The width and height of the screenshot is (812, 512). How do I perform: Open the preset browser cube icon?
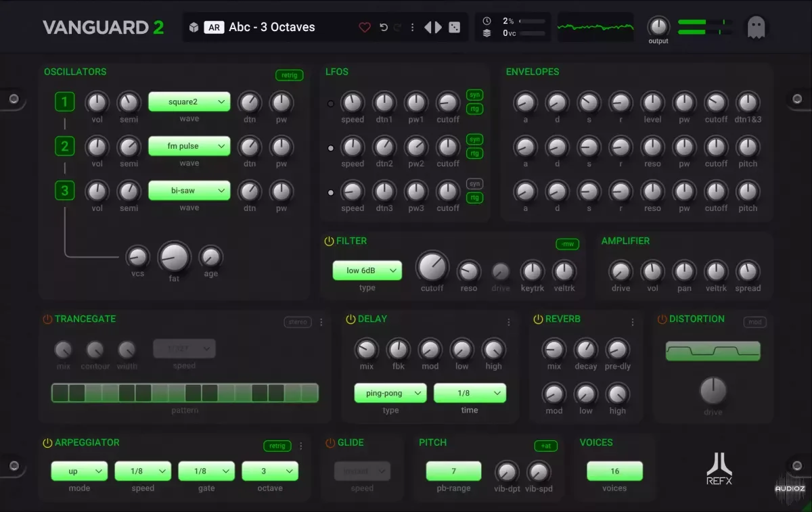click(x=194, y=28)
